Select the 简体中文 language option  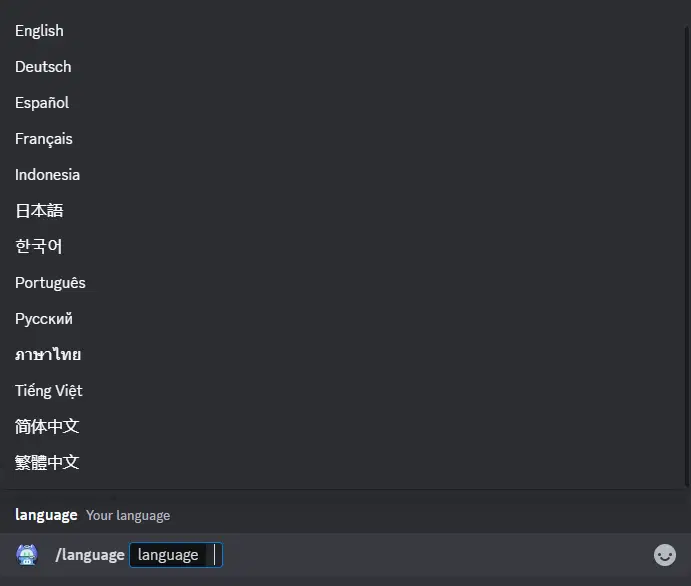tap(47, 427)
